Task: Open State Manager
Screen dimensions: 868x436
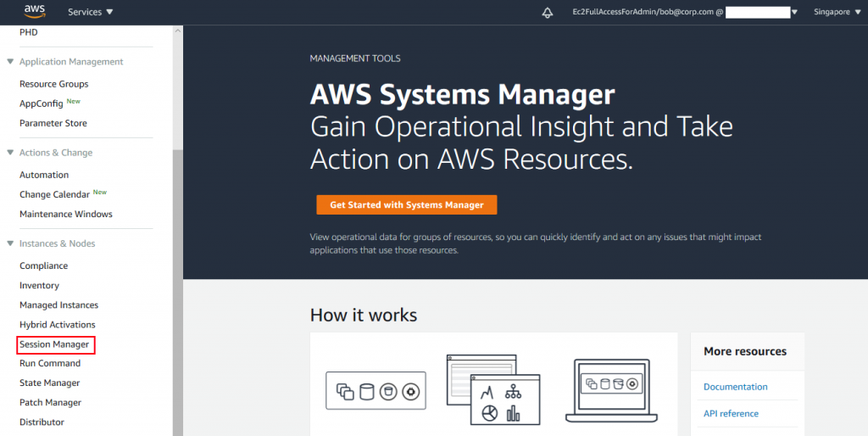Action: click(x=50, y=383)
